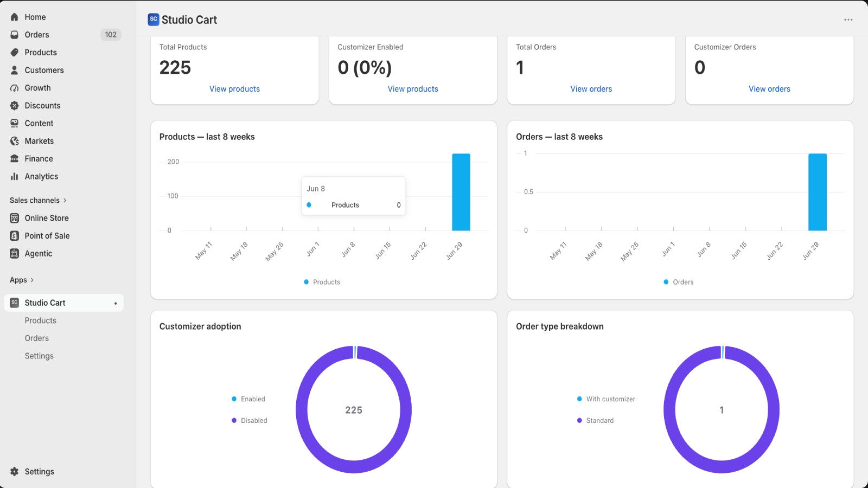868x488 pixels.
Task: Open the Settings gear at bottom
Action: pos(15,472)
